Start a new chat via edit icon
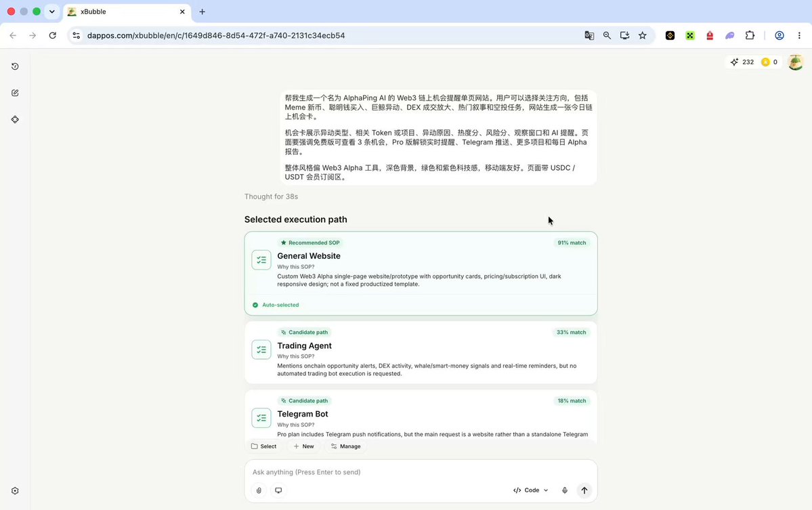This screenshot has width=812, height=510. (x=15, y=93)
